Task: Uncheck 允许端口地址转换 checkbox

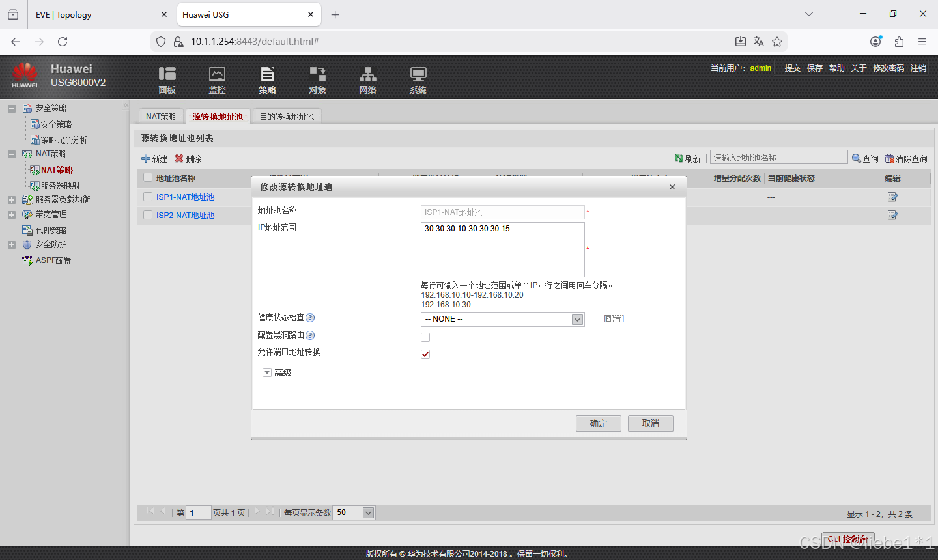Action: [x=425, y=354]
